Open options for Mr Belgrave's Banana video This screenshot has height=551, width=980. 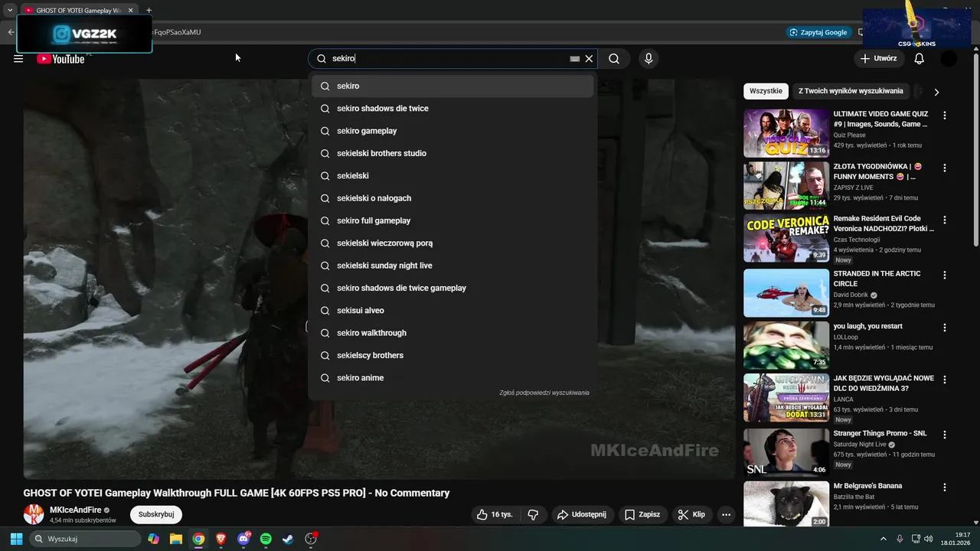click(945, 487)
